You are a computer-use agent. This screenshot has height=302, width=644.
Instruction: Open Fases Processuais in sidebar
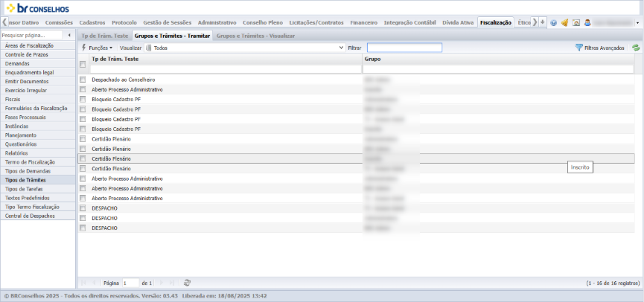point(38,117)
